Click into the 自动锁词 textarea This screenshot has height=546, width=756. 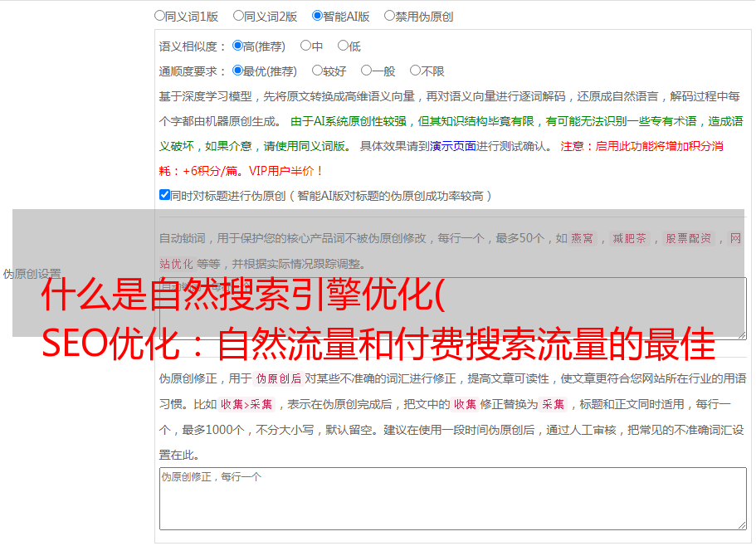(x=453, y=308)
